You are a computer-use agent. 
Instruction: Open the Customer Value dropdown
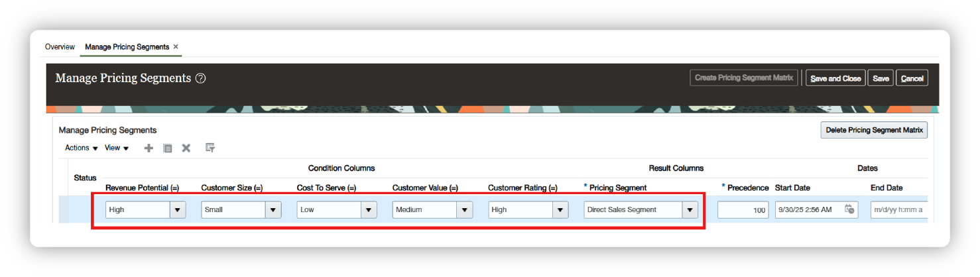tap(464, 210)
